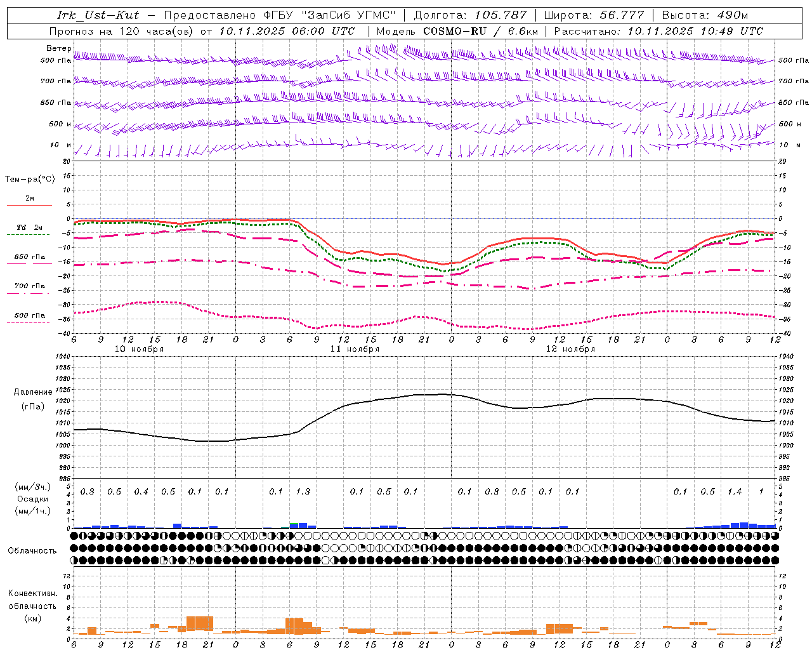Click the (км) unit under convective cloudiness
812x650 pixels.
tap(33, 618)
